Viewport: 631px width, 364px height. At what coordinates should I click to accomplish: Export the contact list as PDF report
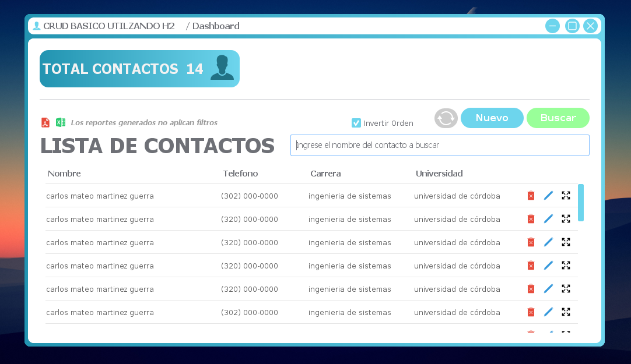pyautogui.click(x=45, y=122)
